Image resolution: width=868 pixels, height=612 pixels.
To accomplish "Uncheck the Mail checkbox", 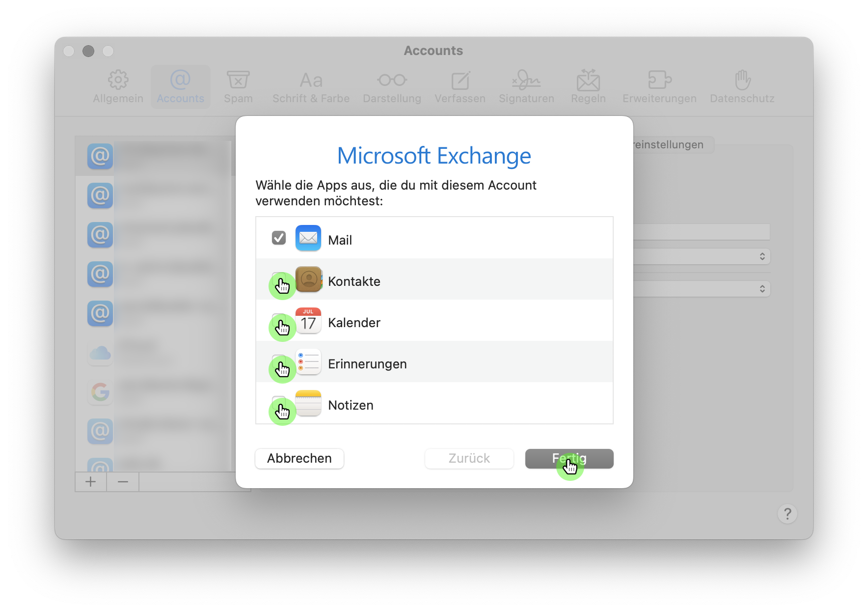I will click(279, 238).
